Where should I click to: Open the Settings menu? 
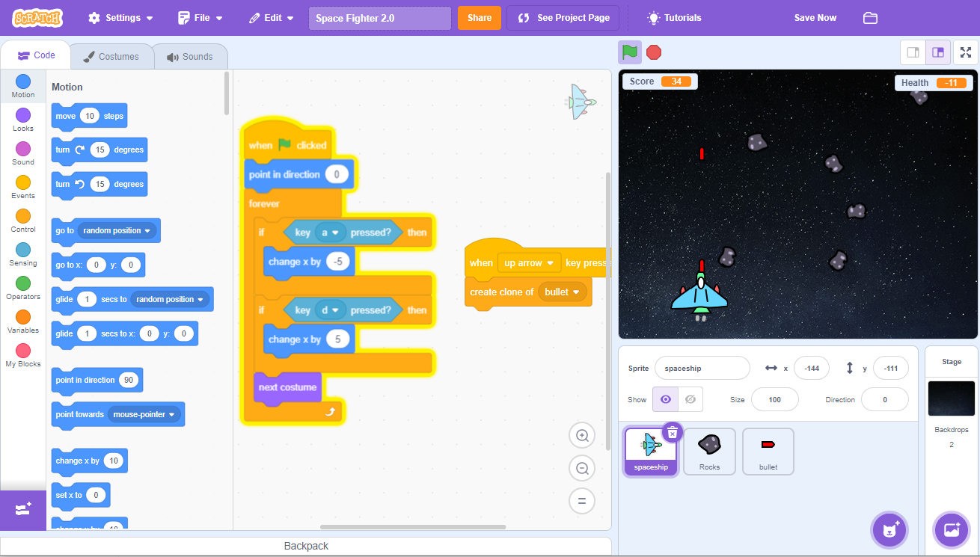tap(120, 18)
